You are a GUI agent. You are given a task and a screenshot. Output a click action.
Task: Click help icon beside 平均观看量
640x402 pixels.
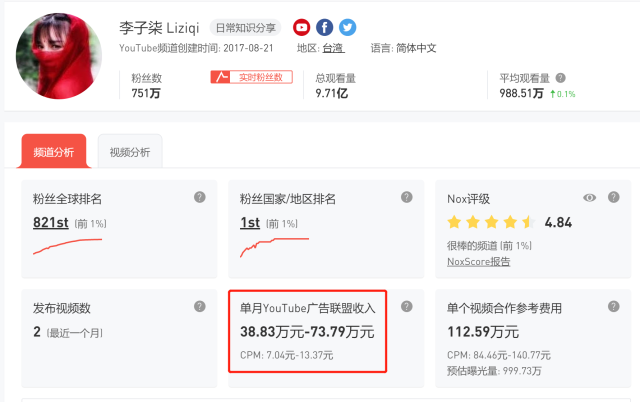[x=560, y=78]
